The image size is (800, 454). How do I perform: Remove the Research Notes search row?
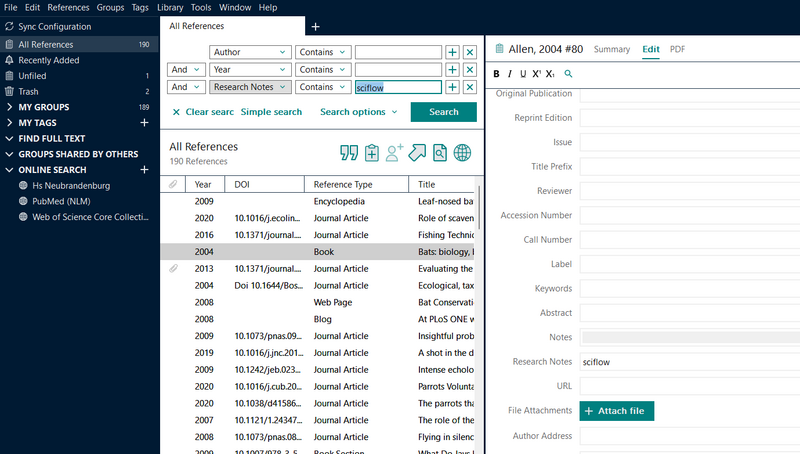470,87
